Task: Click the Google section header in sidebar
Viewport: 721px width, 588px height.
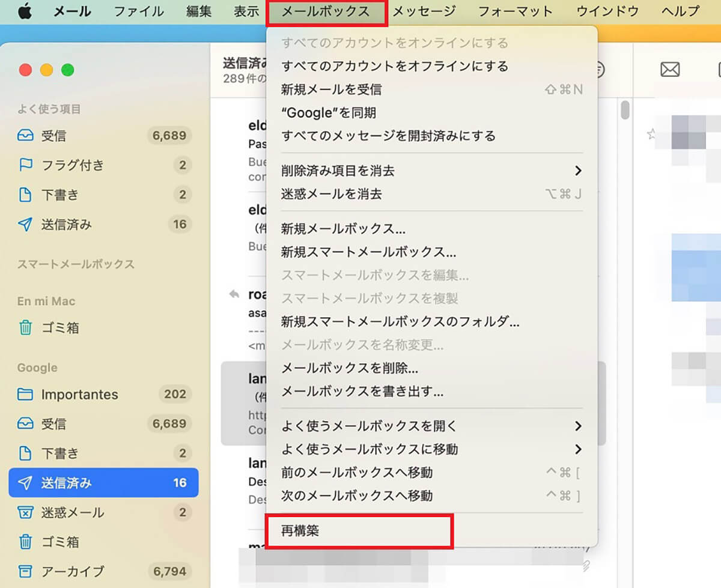Action: tap(37, 368)
